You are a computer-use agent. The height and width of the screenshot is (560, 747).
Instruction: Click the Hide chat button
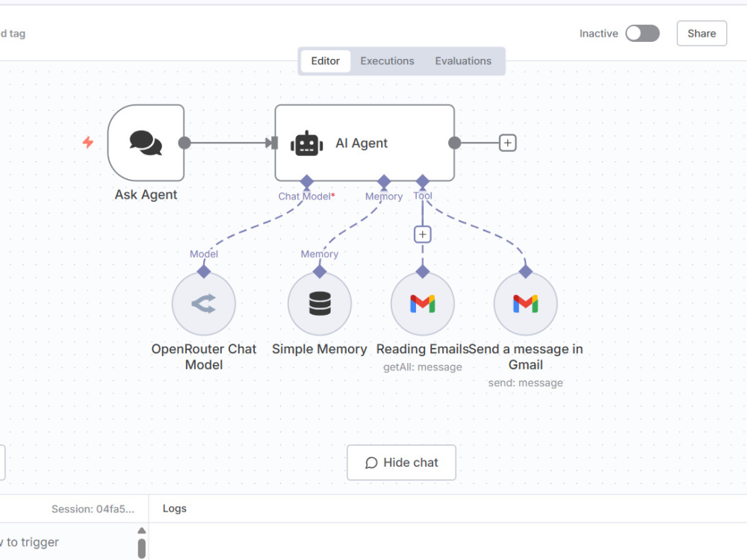coord(401,462)
